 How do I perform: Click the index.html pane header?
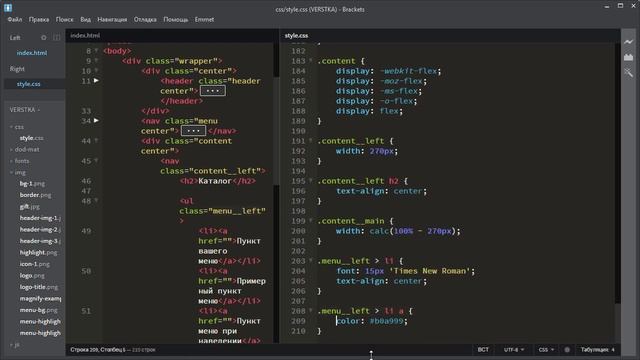click(x=85, y=36)
